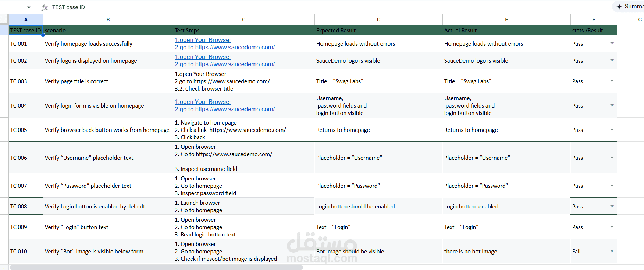Follow the saucedemo.com link in the TC 001 row

click(225, 47)
